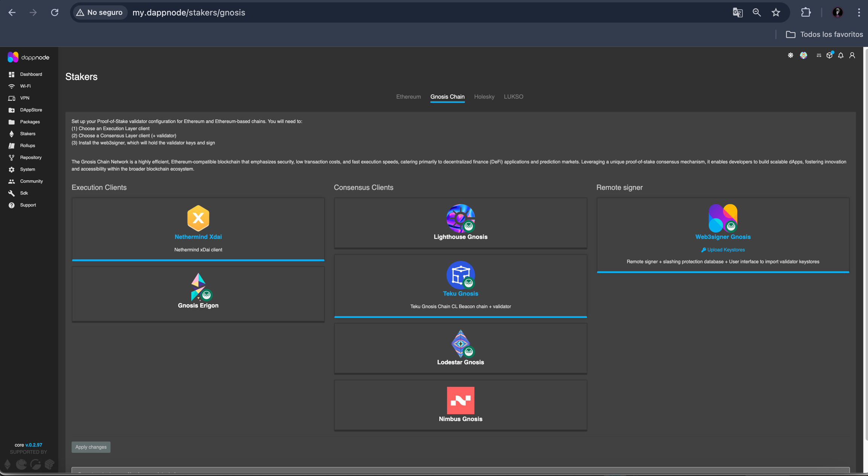
Task: Select the Nimbus Gnosis consensus client
Action: (x=460, y=405)
